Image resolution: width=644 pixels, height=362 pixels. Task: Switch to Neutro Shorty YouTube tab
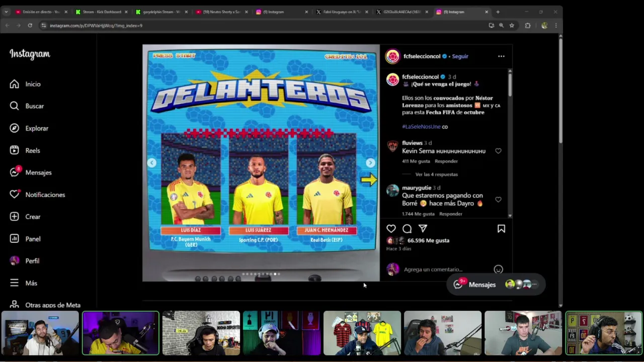222,12
